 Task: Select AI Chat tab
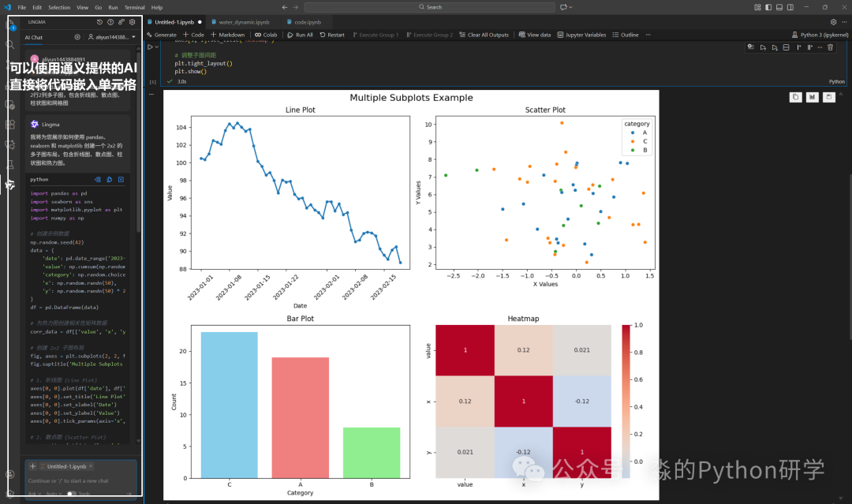click(34, 38)
